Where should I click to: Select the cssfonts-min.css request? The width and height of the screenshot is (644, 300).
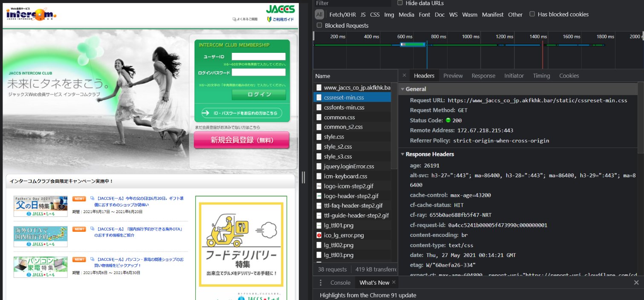[352, 107]
